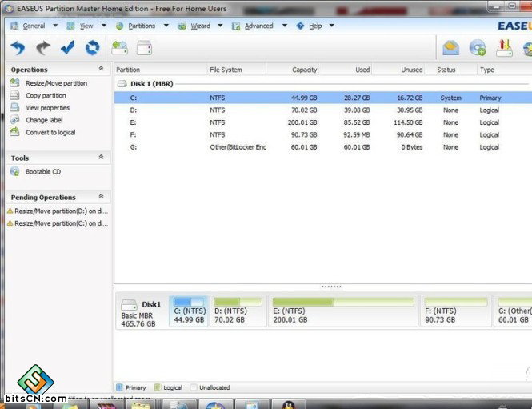Click Disk 1 (MBR) drive icon in list

click(x=122, y=83)
